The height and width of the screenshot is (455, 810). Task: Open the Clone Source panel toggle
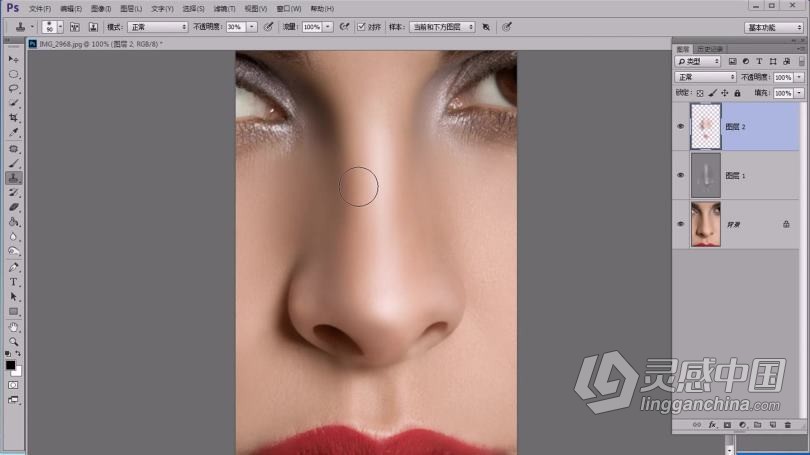(x=93, y=27)
